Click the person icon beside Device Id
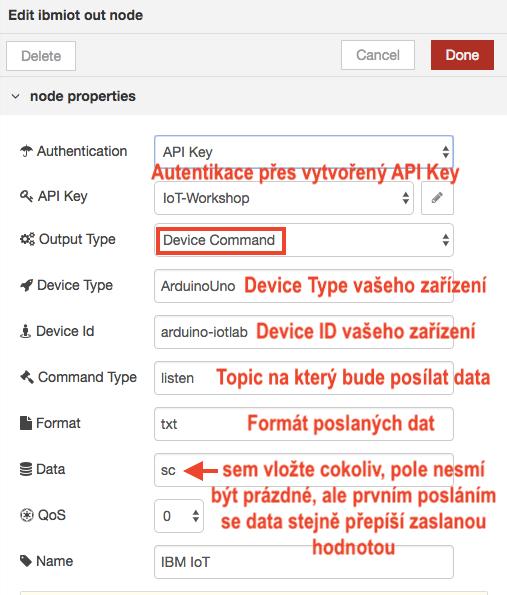Image resolution: width=507 pixels, height=595 pixels. click(25, 331)
